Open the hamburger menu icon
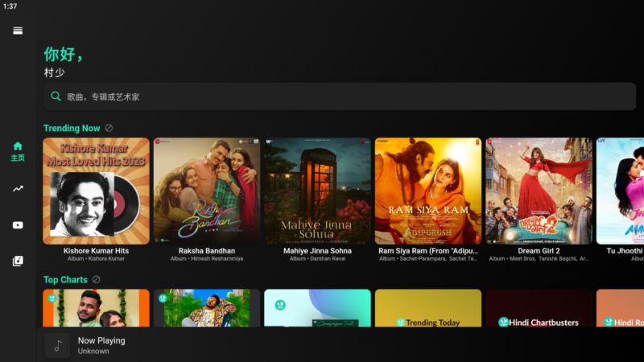The height and width of the screenshot is (362, 644). tap(18, 31)
